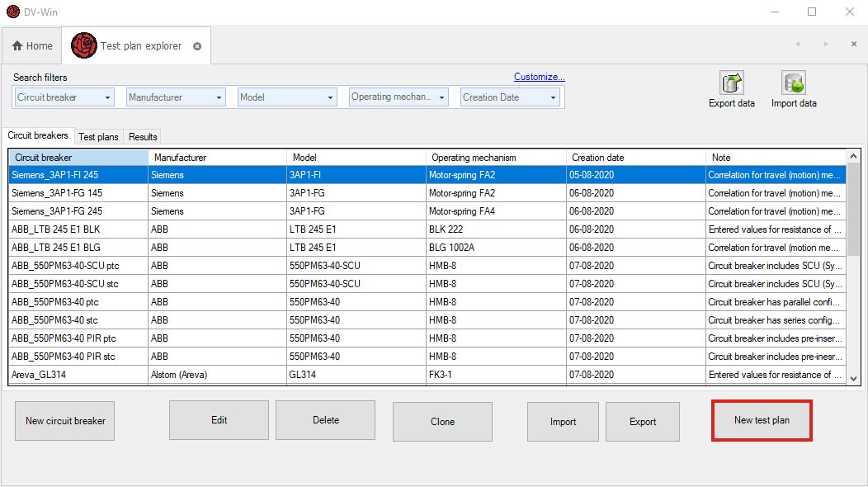Click the tab scroll left arrow
Viewport: 868px width, 487px height.
(798, 44)
